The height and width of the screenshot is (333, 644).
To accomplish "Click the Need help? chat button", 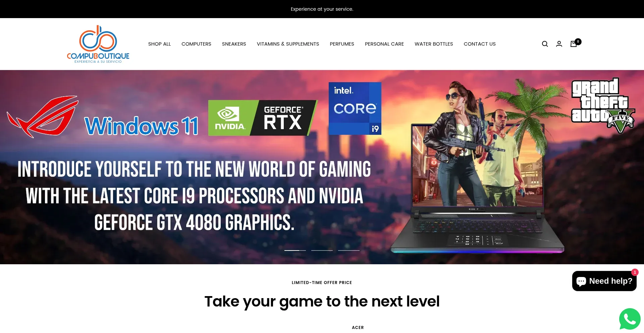I will (604, 281).
